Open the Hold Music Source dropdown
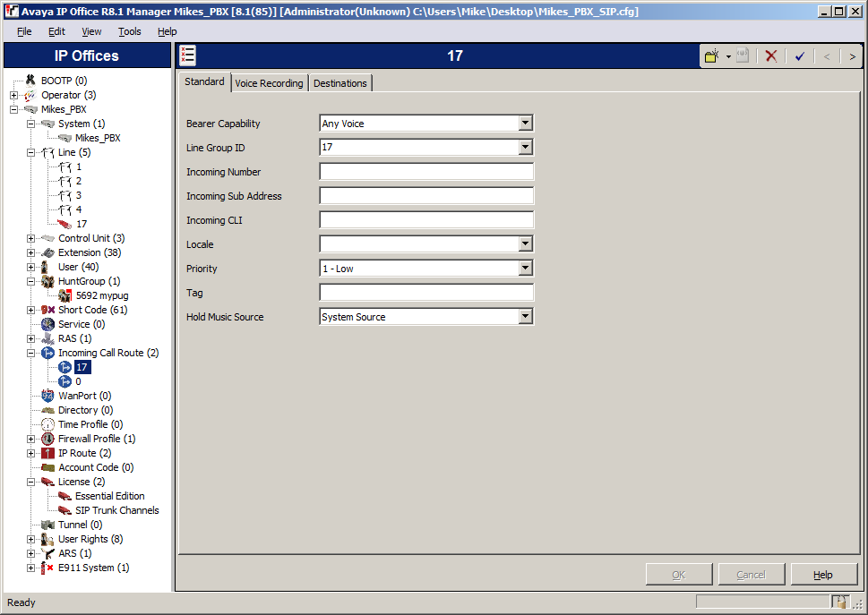The image size is (868, 615). (525, 316)
